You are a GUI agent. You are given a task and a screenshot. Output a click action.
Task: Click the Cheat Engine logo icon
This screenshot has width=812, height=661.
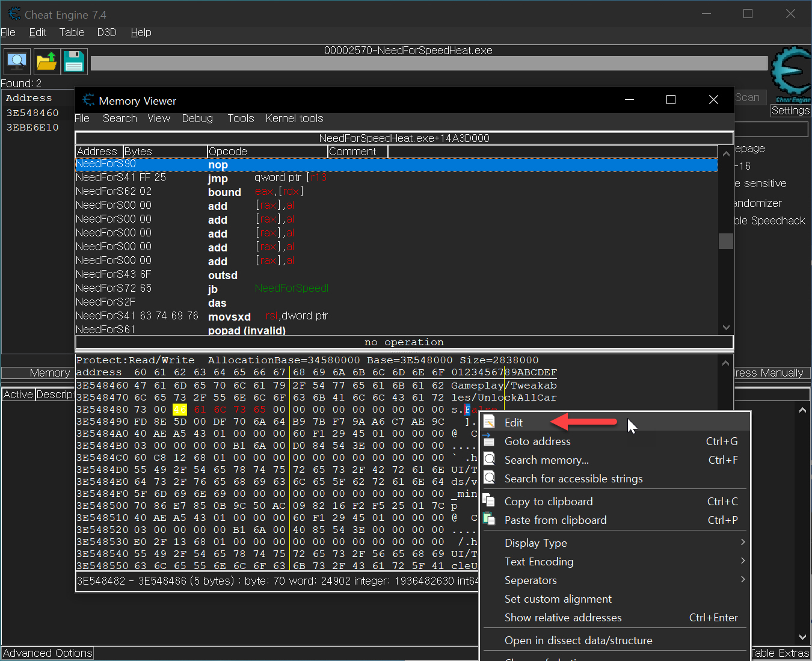pos(791,75)
